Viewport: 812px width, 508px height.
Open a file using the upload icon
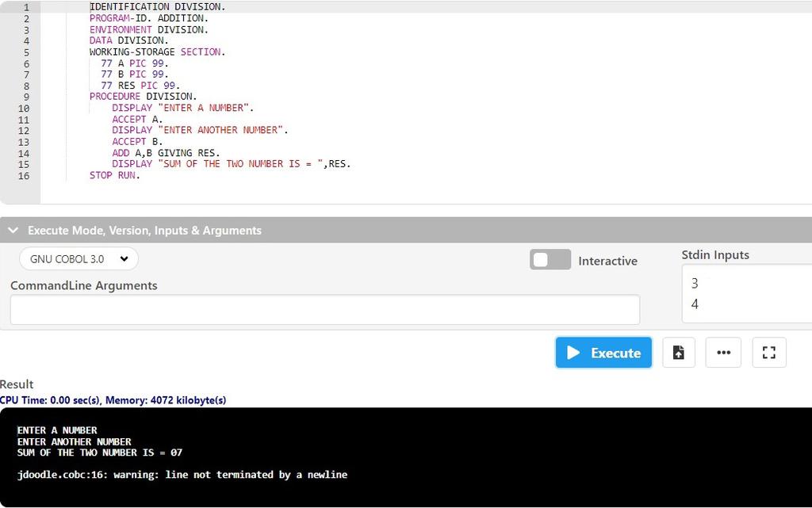tap(679, 352)
